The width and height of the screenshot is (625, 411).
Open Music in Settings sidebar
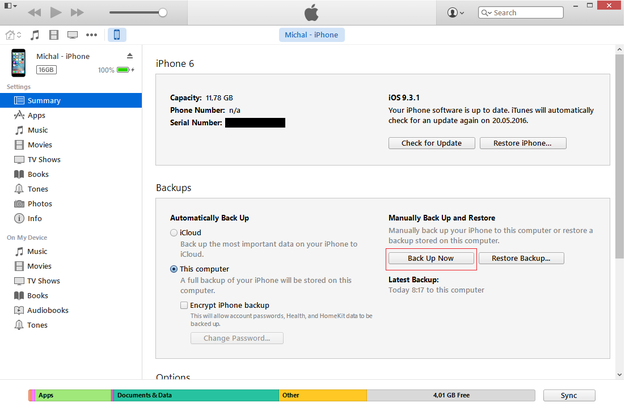[71, 130]
